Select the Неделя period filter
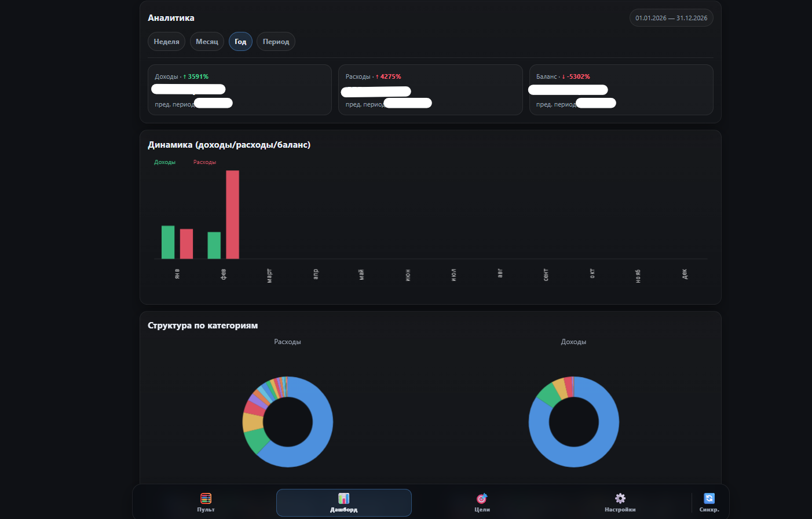The image size is (812, 519). click(166, 42)
